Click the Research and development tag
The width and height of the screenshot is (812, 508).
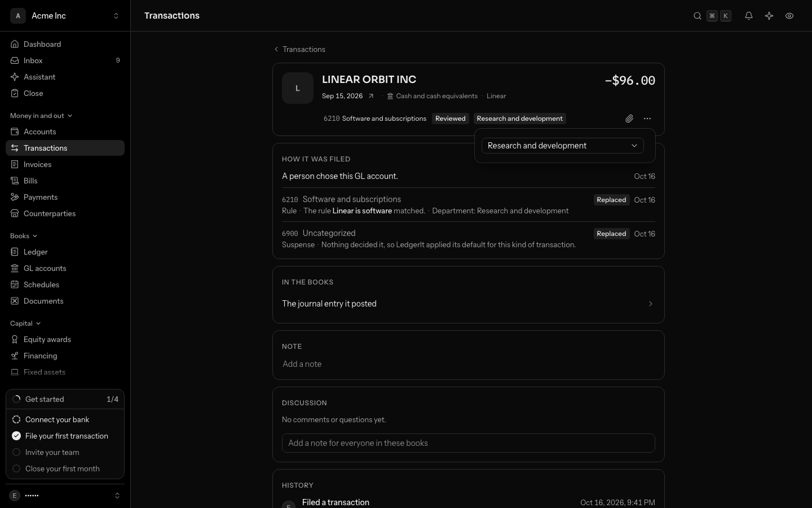[519, 119]
